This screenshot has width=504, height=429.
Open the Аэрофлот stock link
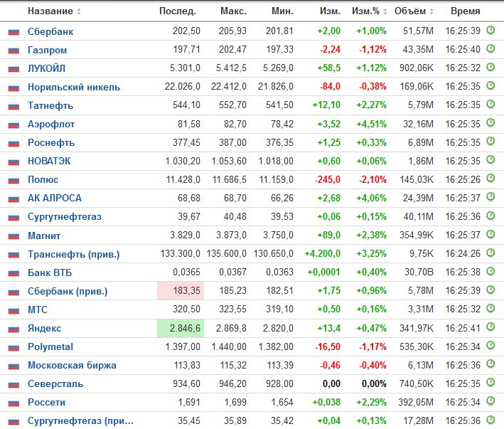[51, 124]
